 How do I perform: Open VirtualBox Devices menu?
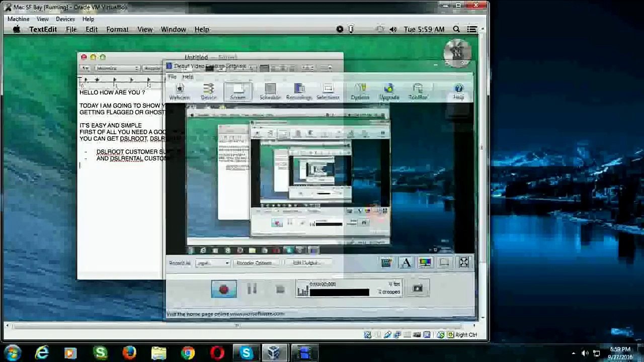coord(65,19)
